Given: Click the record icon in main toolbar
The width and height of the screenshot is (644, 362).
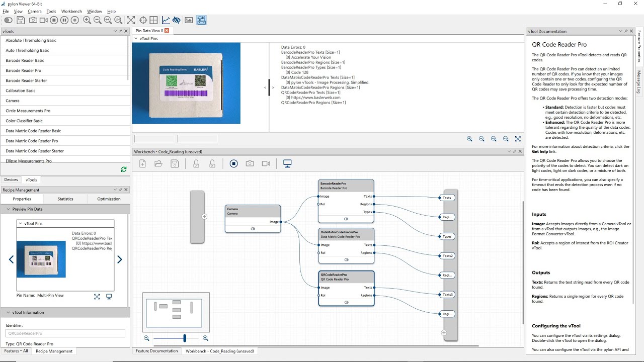Looking at the screenshot, I should click(x=75, y=20).
